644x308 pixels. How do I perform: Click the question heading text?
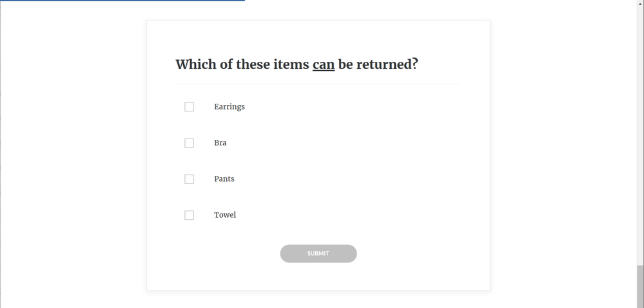pyautogui.click(x=297, y=64)
